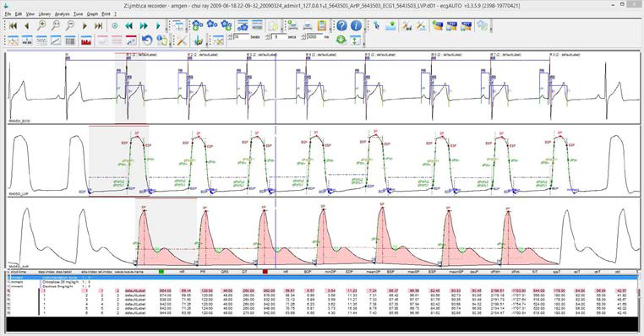Click the beats value input field

[x=241, y=36]
